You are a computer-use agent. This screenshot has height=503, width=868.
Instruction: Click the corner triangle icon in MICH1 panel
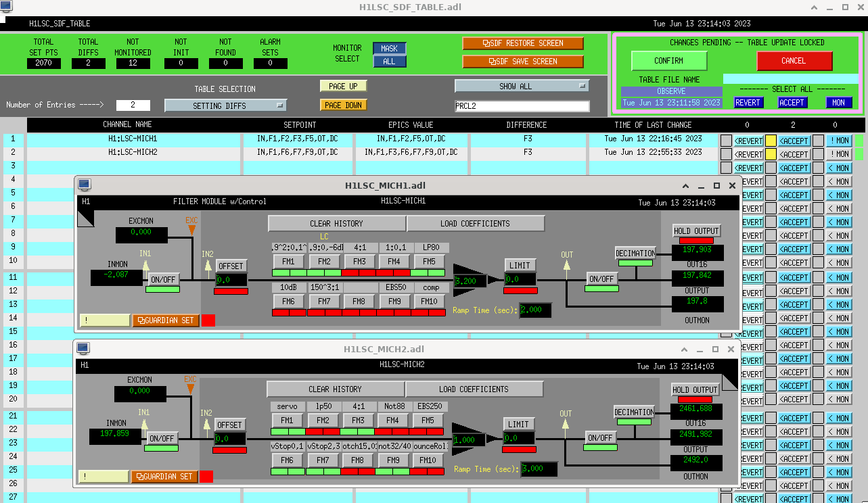(86, 217)
